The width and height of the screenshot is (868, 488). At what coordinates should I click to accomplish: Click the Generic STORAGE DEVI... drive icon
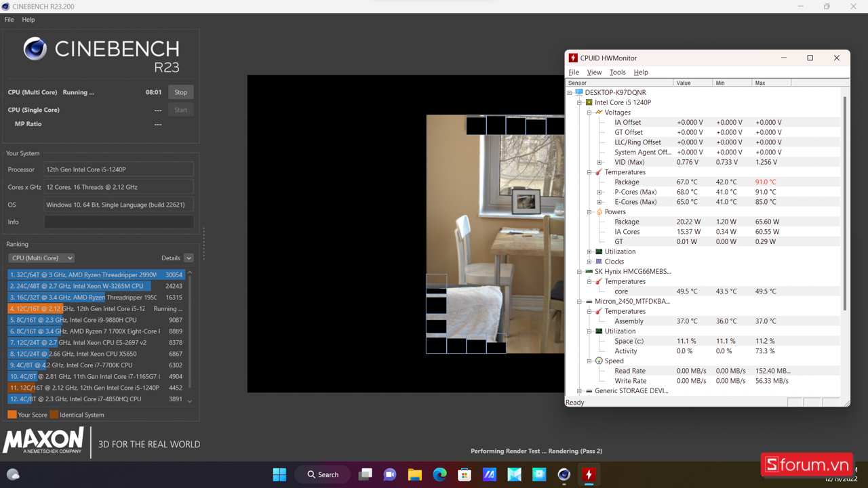coord(589,391)
